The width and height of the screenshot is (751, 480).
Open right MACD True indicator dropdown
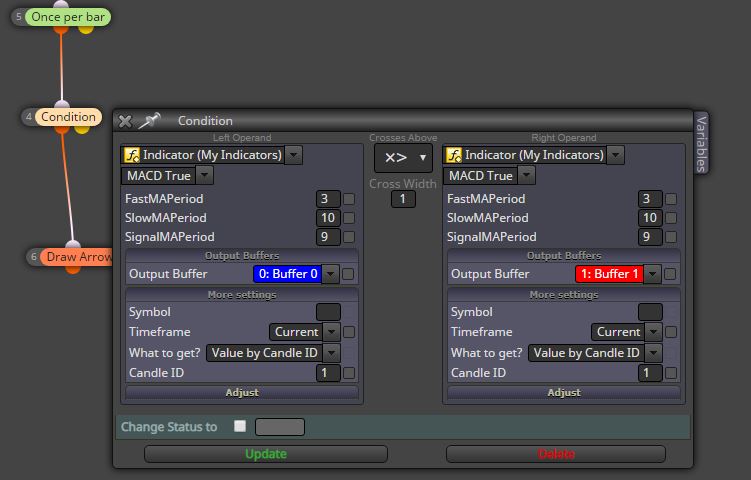tap(526, 175)
